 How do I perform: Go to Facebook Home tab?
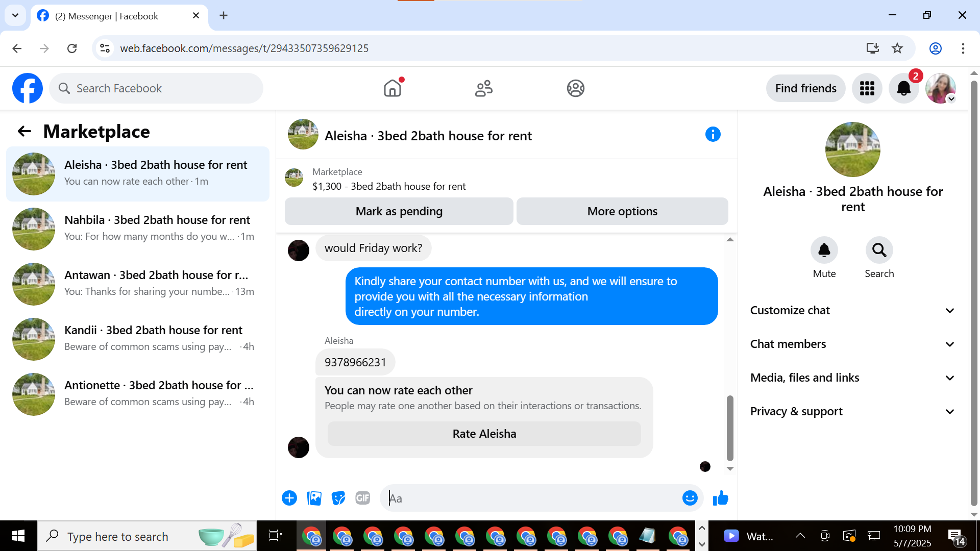coord(392,88)
